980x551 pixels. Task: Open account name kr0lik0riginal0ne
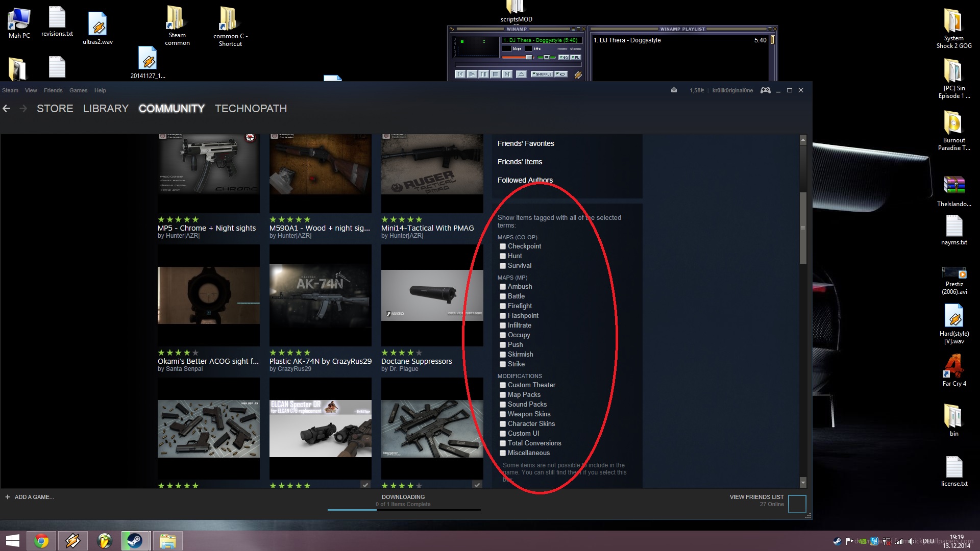[x=732, y=90]
